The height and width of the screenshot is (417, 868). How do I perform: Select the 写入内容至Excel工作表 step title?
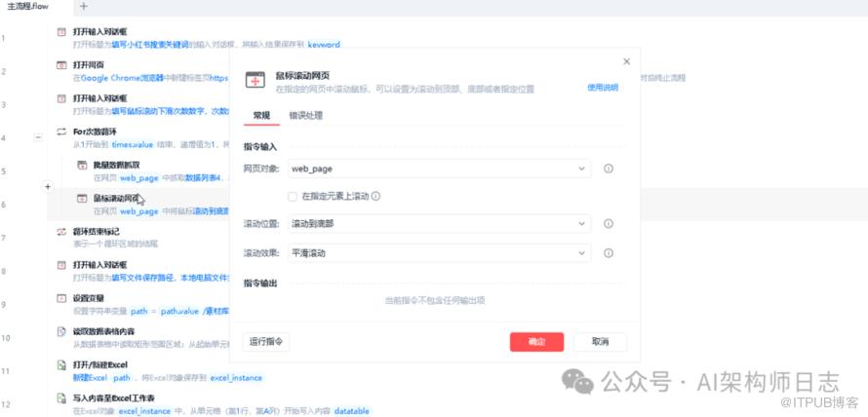(x=113, y=398)
